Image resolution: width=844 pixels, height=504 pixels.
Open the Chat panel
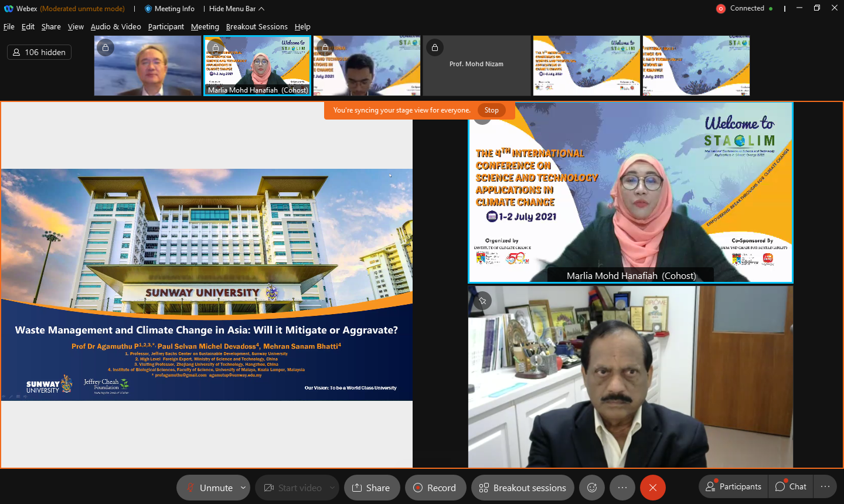[x=791, y=486]
